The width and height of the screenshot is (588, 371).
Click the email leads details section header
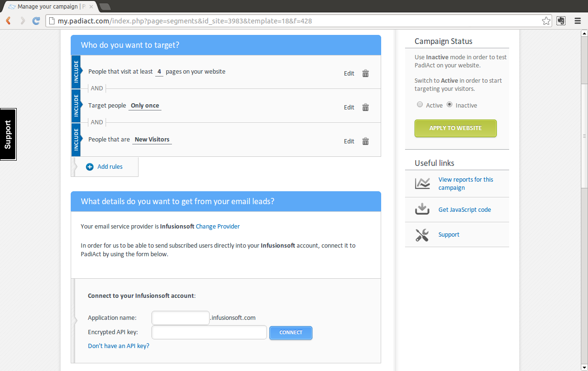226,201
